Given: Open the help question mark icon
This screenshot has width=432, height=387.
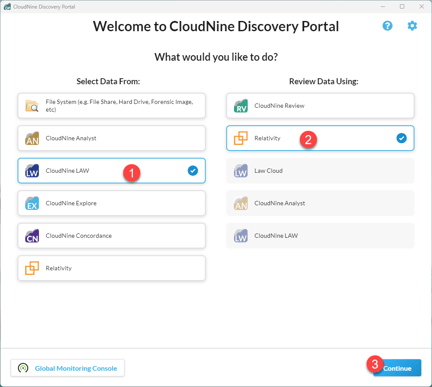Looking at the screenshot, I should click(x=387, y=26).
